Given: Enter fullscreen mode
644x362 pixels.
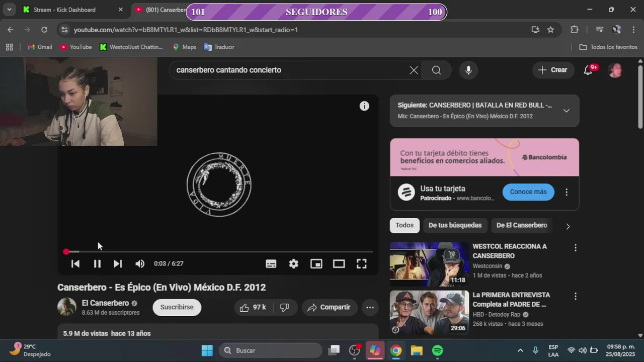Looking at the screenshot, I should coord(362,263).
